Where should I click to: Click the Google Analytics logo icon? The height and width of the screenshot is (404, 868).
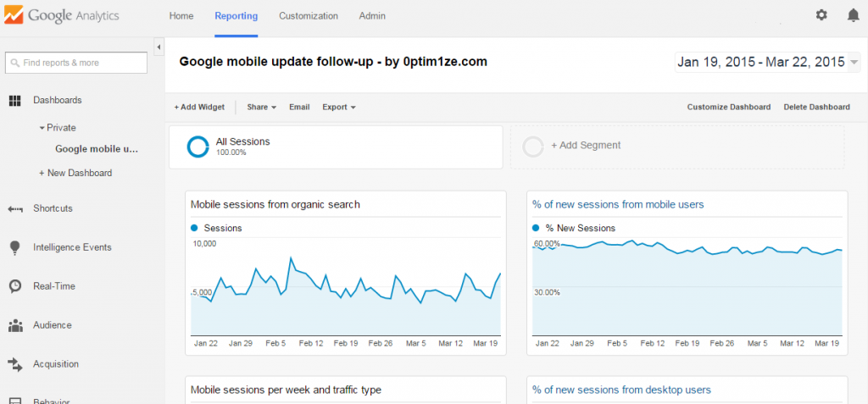pos(14,15)
